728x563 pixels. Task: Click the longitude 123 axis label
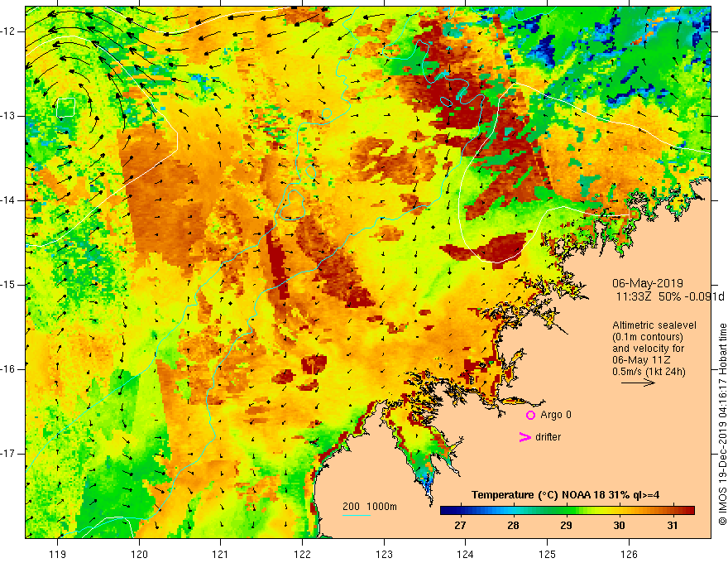tap(384, 554)
